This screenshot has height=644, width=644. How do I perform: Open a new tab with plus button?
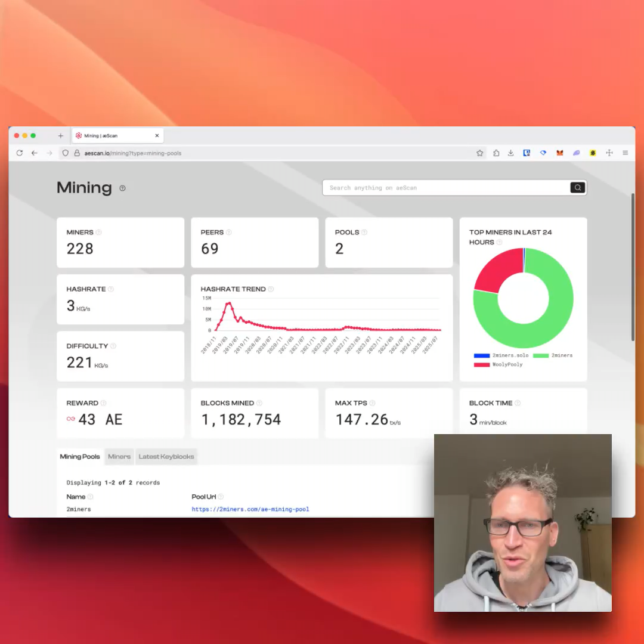click(x=61, y=135)
